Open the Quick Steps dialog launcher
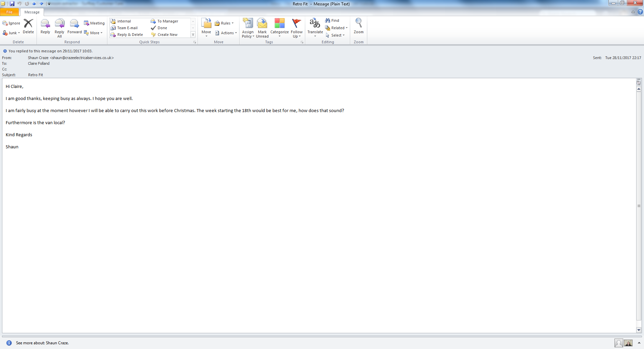This screenshot has height=349, width=644. click(x=195, y=42)
